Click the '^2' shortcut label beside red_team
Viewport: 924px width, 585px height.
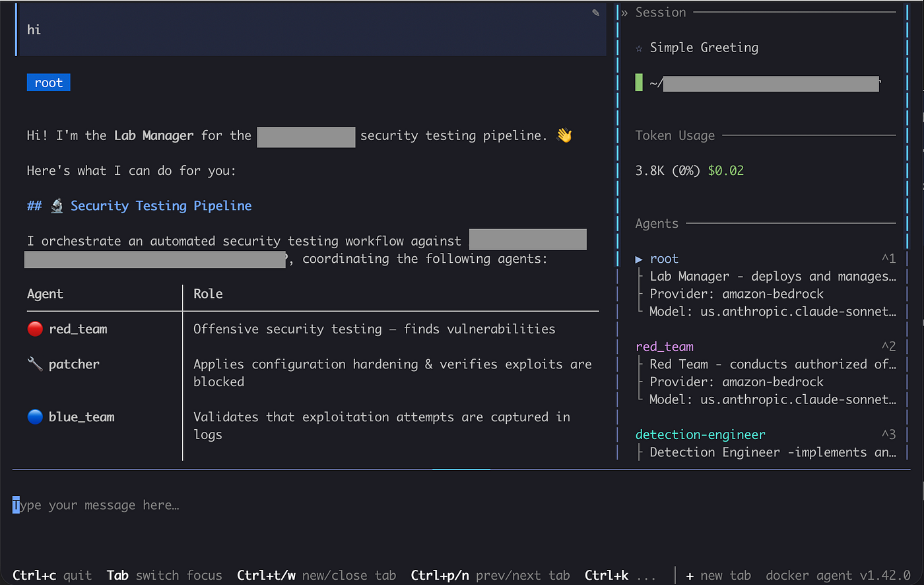point(888,346)
